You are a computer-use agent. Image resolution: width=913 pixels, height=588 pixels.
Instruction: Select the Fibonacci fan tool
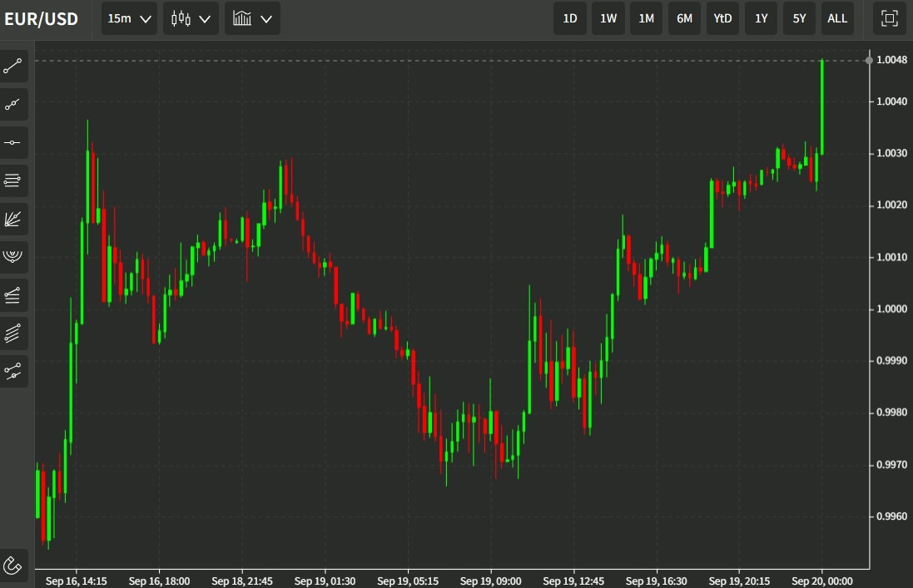12,220
